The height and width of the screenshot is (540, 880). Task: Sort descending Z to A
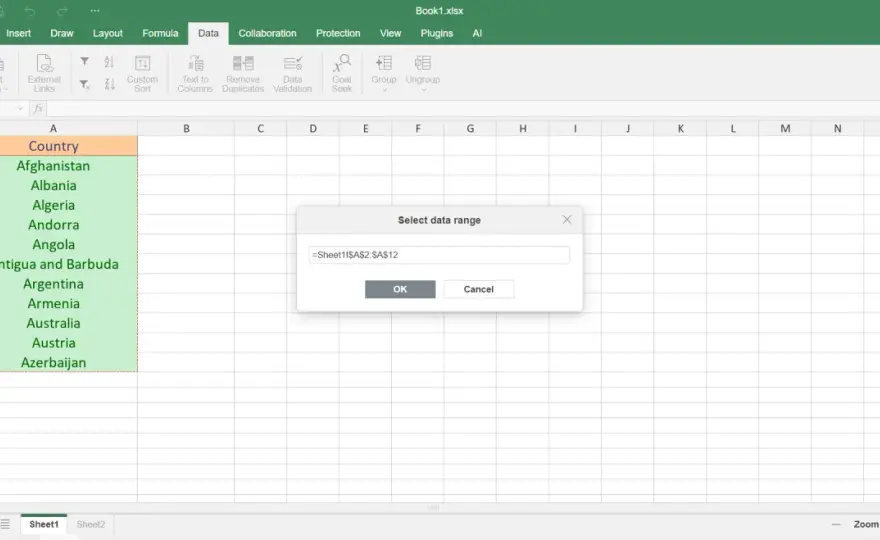(x=109, y=85)
